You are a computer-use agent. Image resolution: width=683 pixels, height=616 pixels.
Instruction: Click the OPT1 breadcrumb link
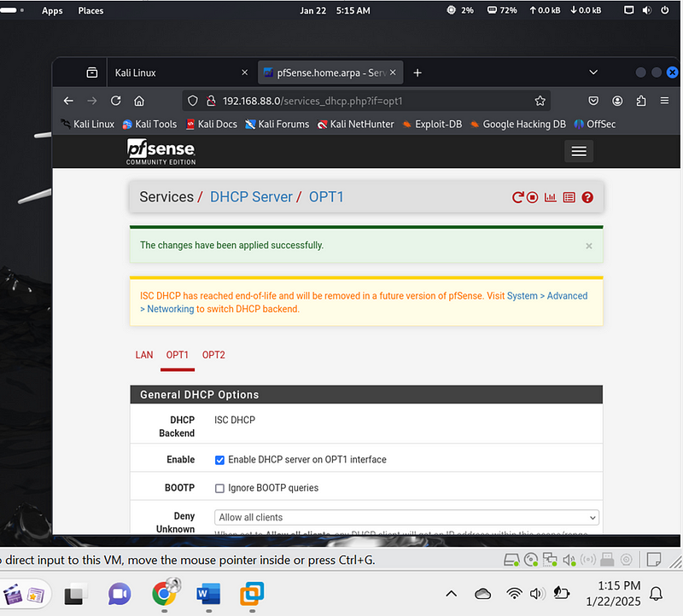326,197
